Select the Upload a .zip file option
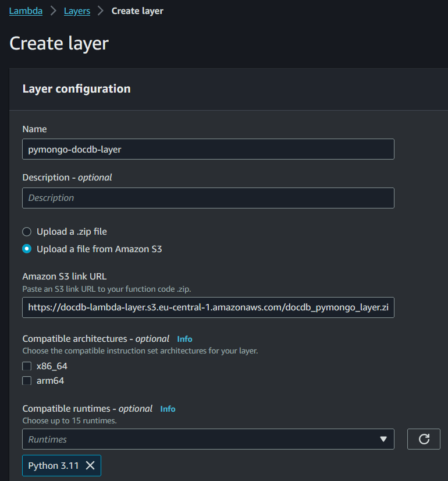The image size is (448, 481). click(x=27, y=232)
